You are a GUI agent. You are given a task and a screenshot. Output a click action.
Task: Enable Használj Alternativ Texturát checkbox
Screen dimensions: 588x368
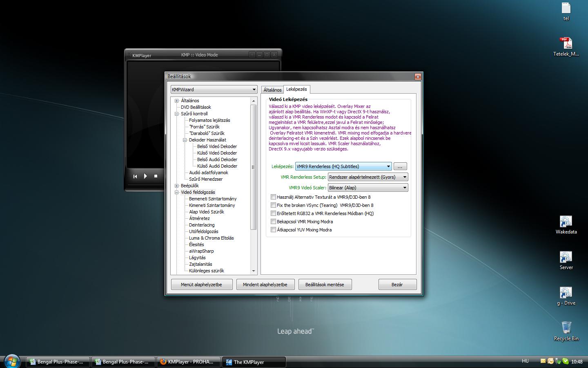(x=274, y=197)
